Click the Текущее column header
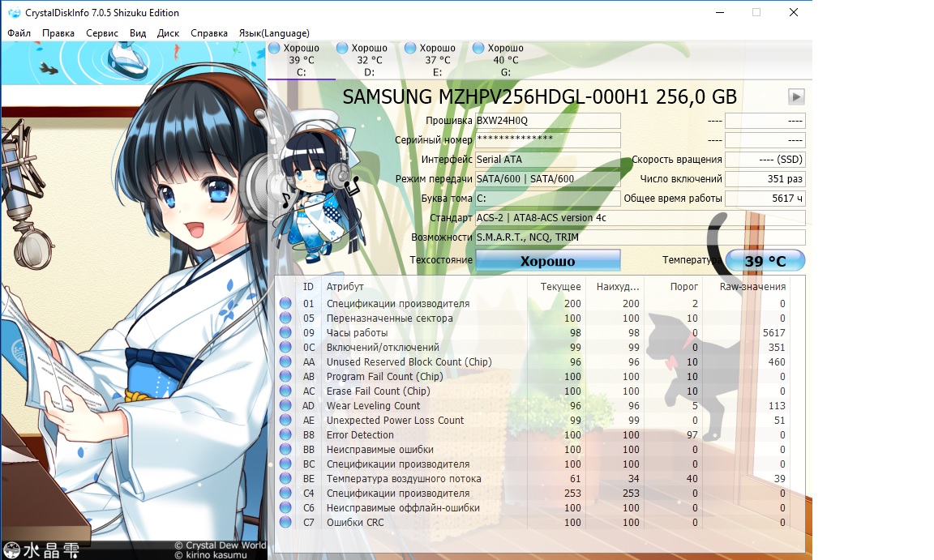Screen dimensions: 934x560 [x=556, y=286]
